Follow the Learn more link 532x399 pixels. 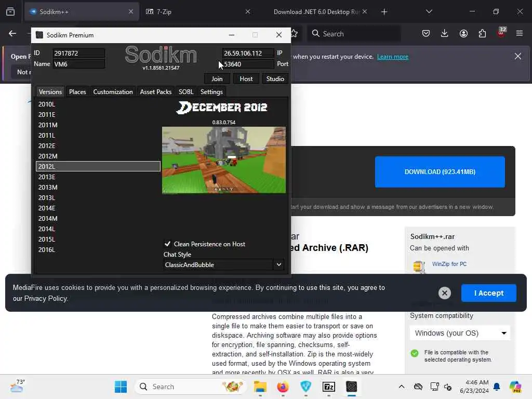[393, 57]
